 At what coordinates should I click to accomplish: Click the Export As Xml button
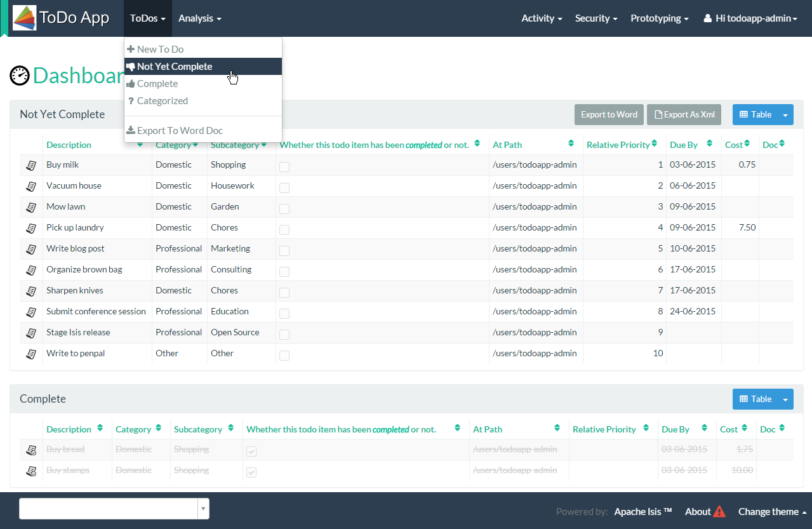click(x=684, y=115)
